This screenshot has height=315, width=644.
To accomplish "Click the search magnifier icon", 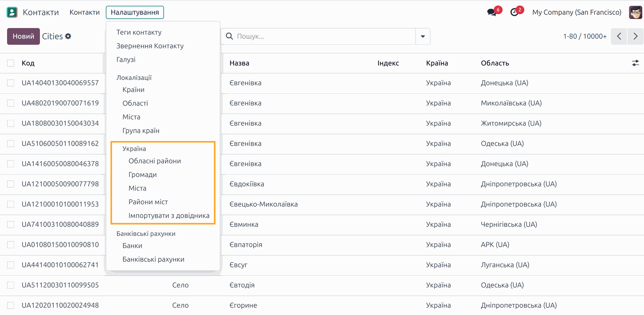I will 229,36.
